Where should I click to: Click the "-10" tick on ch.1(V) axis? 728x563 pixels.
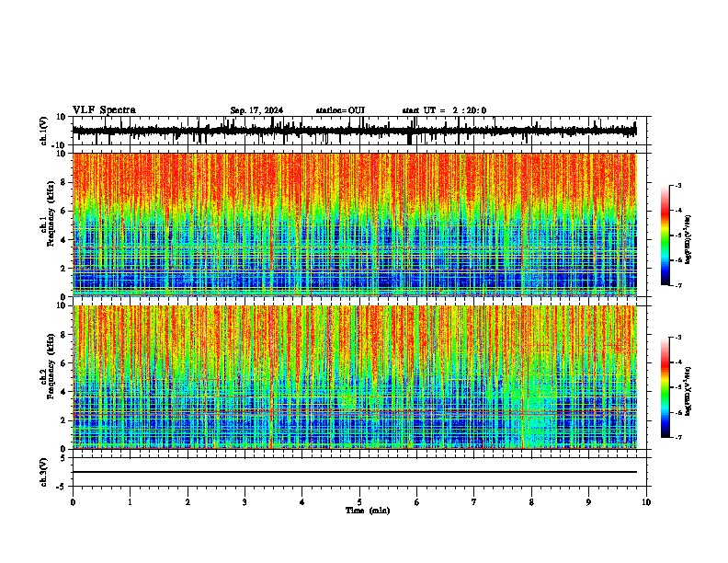[x=59, y=145]
